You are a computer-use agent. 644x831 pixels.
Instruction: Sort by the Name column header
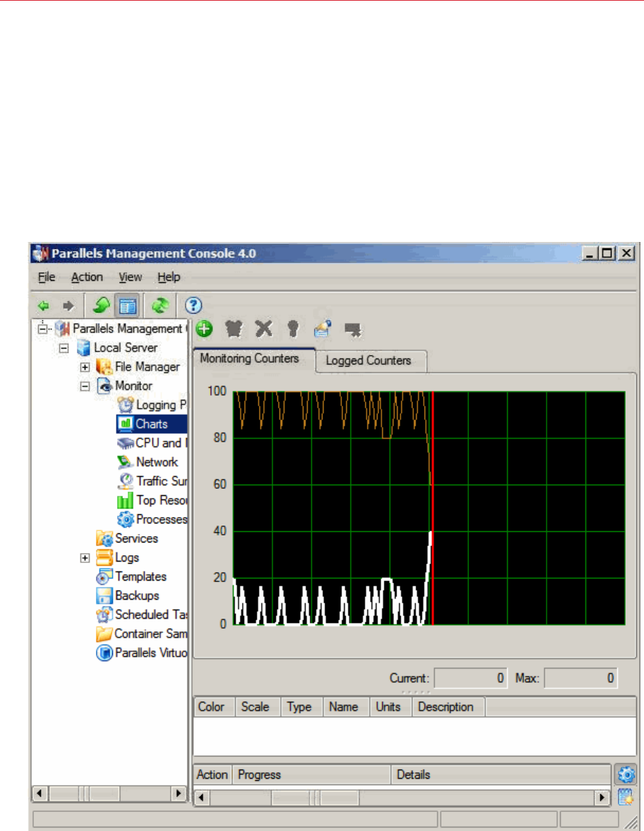click(x=346, y=707)
